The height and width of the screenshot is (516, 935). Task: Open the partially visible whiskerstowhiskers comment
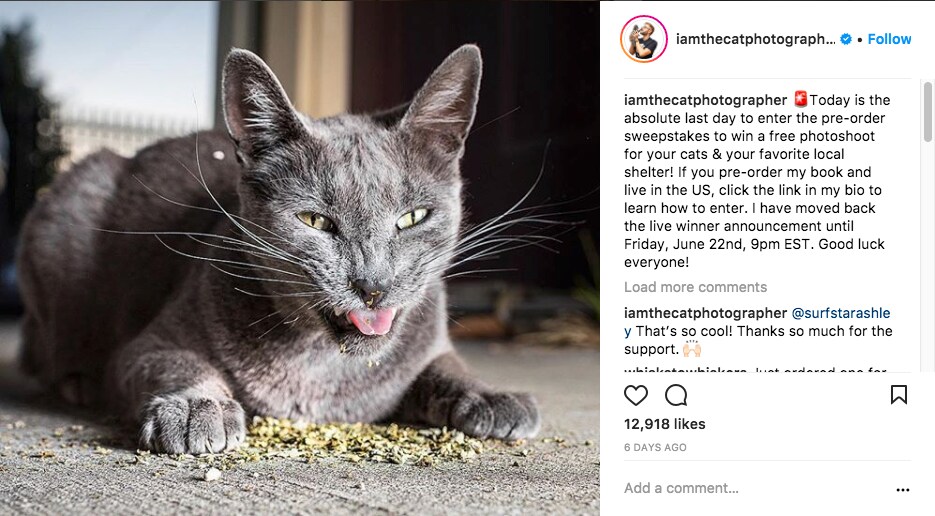pos(755,370)
